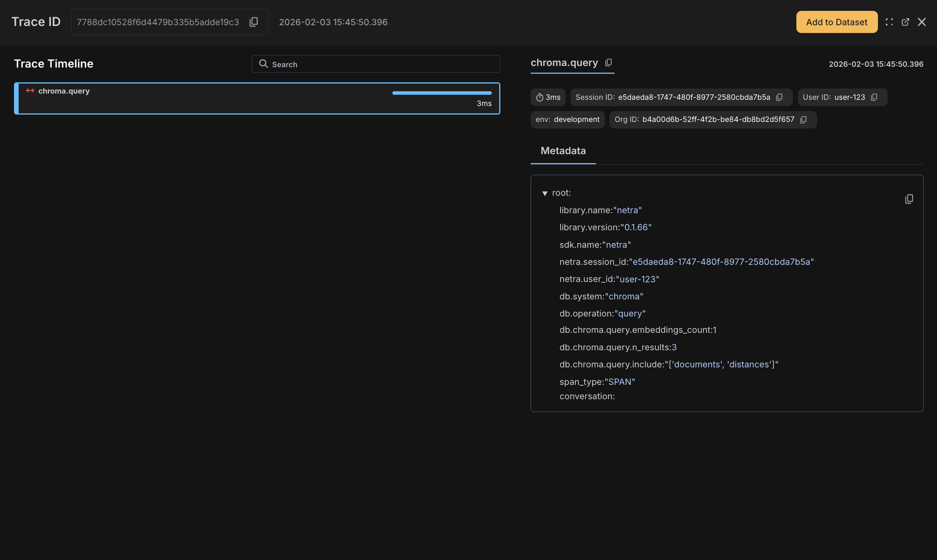937x560 pixels.
Task: Collapse the root metadata node
Action: [545, 193]
